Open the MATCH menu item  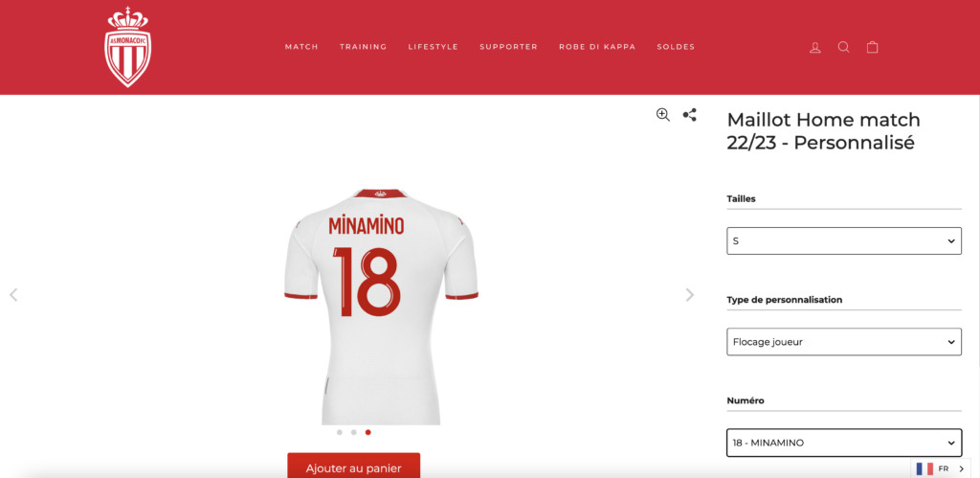coord(301,47)
